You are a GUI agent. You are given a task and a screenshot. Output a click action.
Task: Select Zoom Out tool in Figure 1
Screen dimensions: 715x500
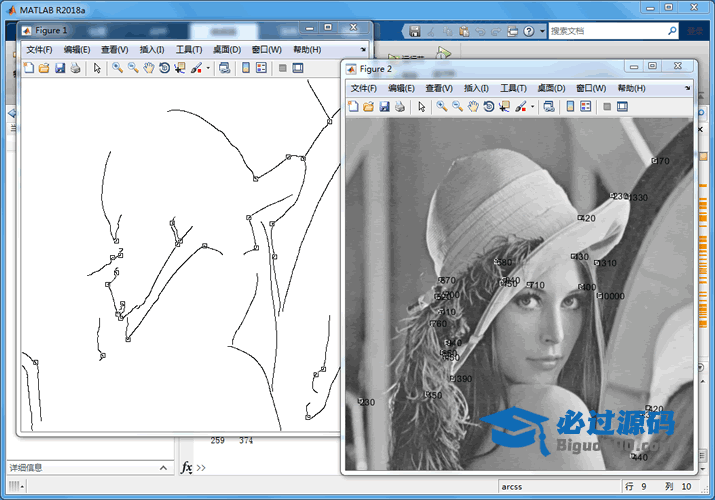tap(133, 68)
